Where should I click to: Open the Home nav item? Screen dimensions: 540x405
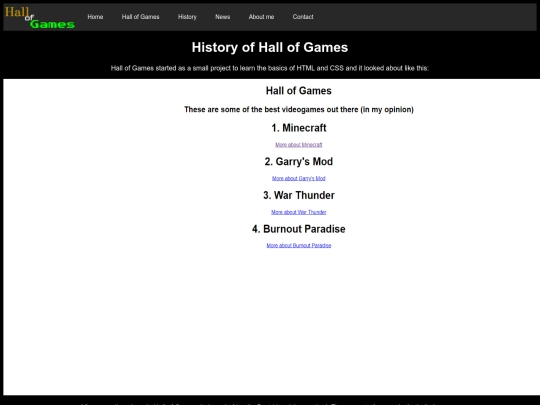pos(95,17)
